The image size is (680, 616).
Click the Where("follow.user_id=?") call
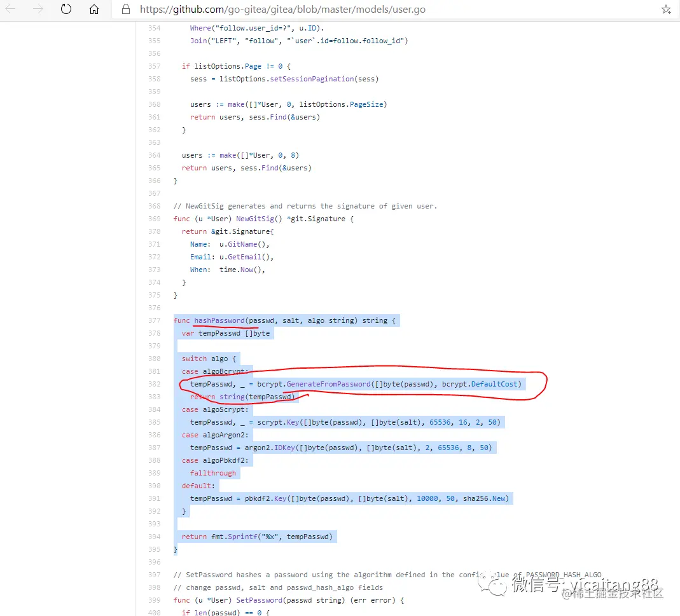coord(257,28)
